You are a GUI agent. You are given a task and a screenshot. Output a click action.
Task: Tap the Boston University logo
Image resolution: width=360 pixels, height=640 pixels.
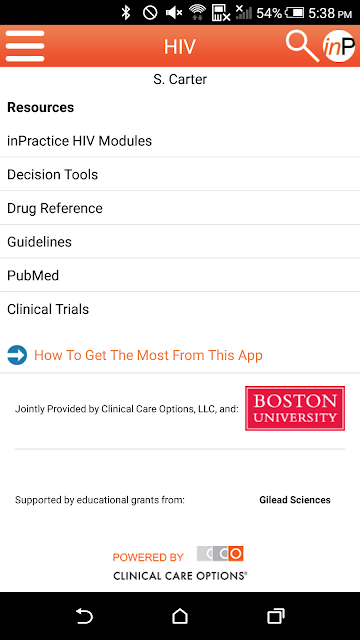[x=295, y=408]
